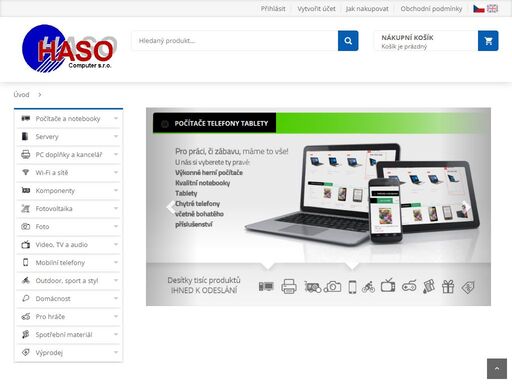
Task: Click the Přihlásit link
Action: tap(273, 9)
